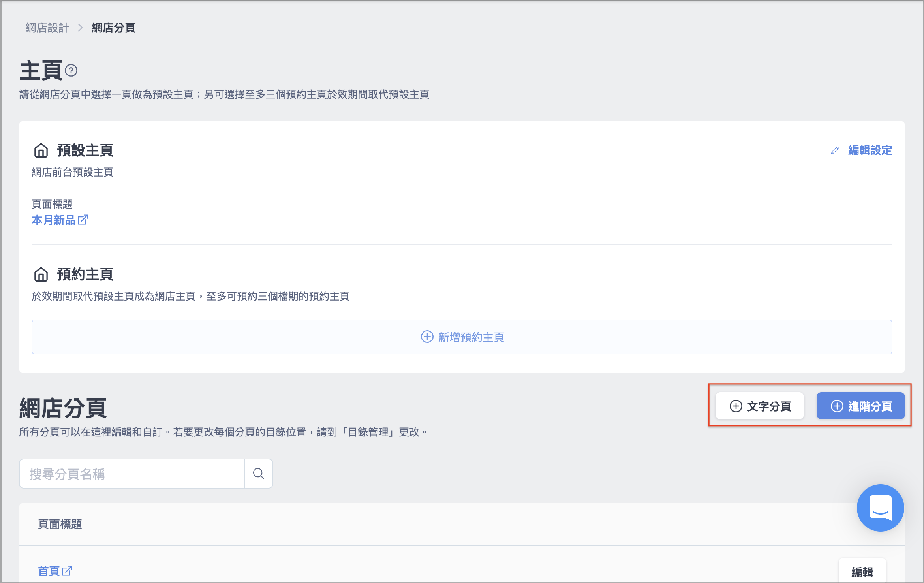Click the 預設主頁 heading text
This screenshot has width=924, height=583.
[x=85, y=150]
